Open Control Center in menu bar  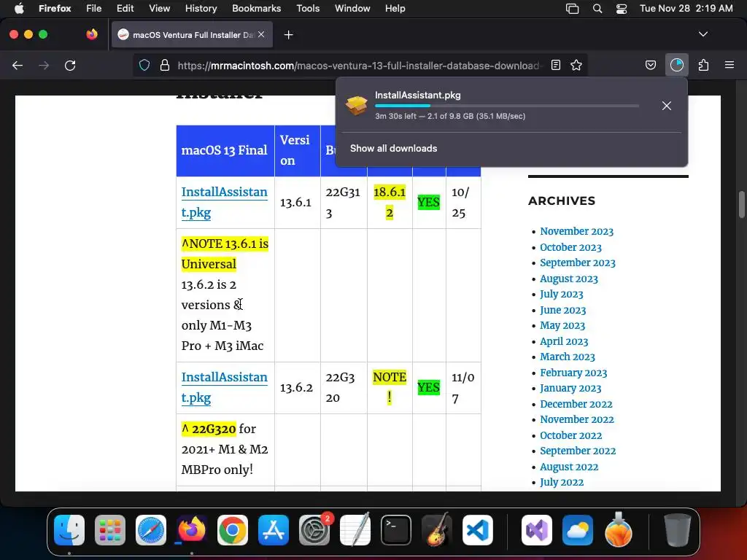click(622, 9)
